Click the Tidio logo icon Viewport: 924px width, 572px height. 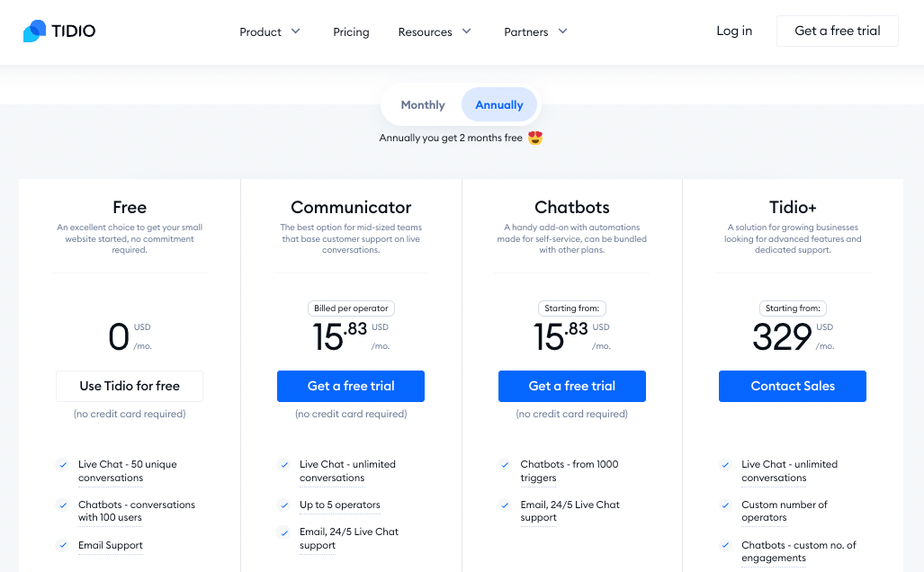pyautogui.click(x=34, y=31)
